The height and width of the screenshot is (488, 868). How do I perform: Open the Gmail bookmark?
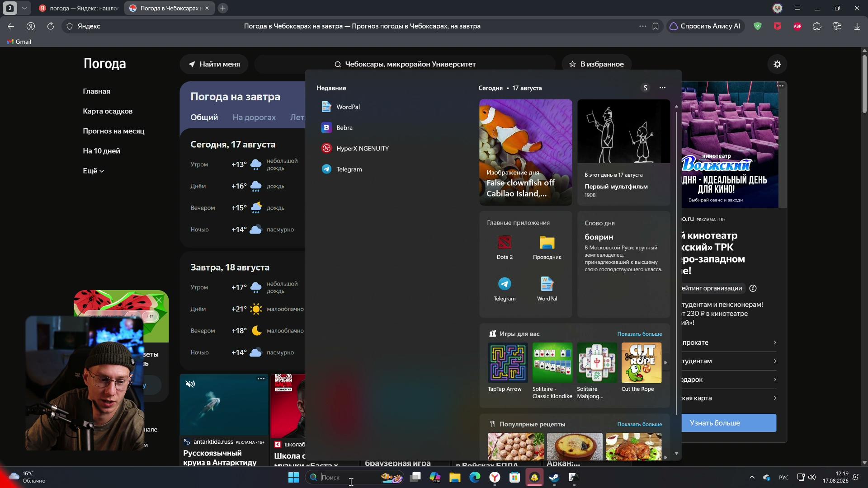(x=19, y=42)
